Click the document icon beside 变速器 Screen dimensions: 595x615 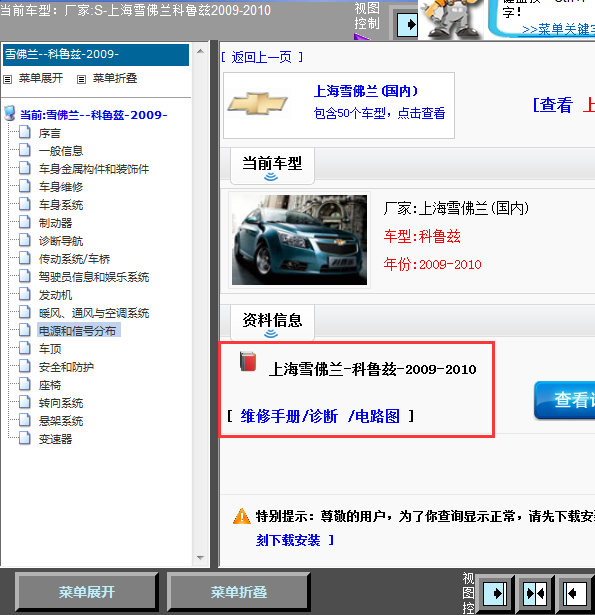25,439
